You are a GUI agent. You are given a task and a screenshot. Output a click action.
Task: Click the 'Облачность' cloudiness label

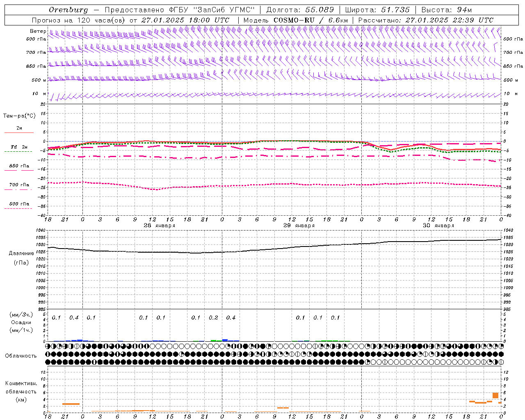21,356
